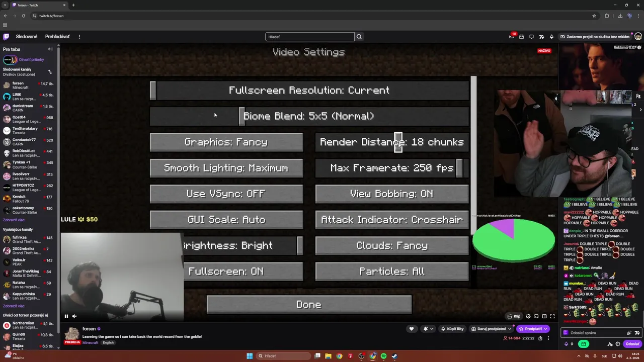Toggle View Bobbing: ON option
The image size is (644, 362).
point(392,194)
